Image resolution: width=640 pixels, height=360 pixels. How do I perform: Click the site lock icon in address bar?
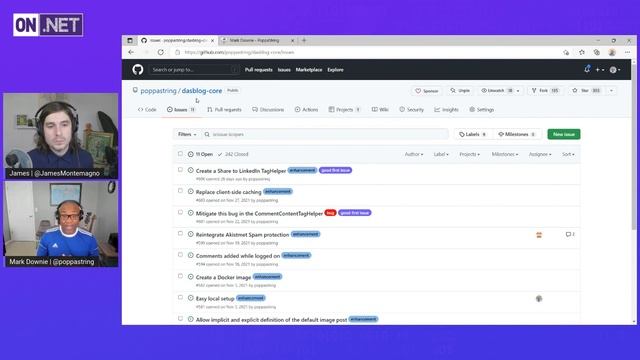[178, 52]
